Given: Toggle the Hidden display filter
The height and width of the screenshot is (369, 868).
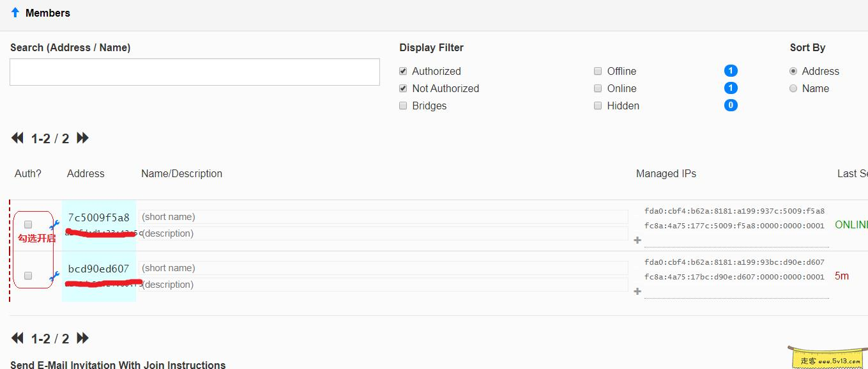Looking at the screenshot, I should [598, 106].
